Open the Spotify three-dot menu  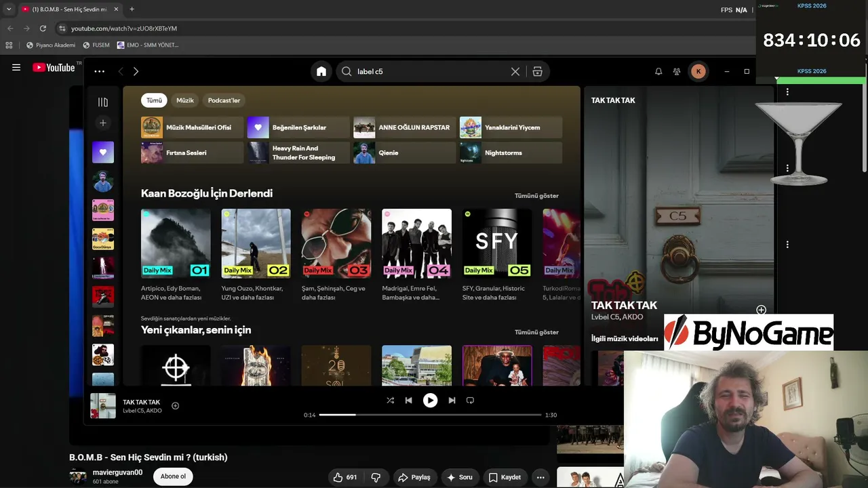pos(100,71)
